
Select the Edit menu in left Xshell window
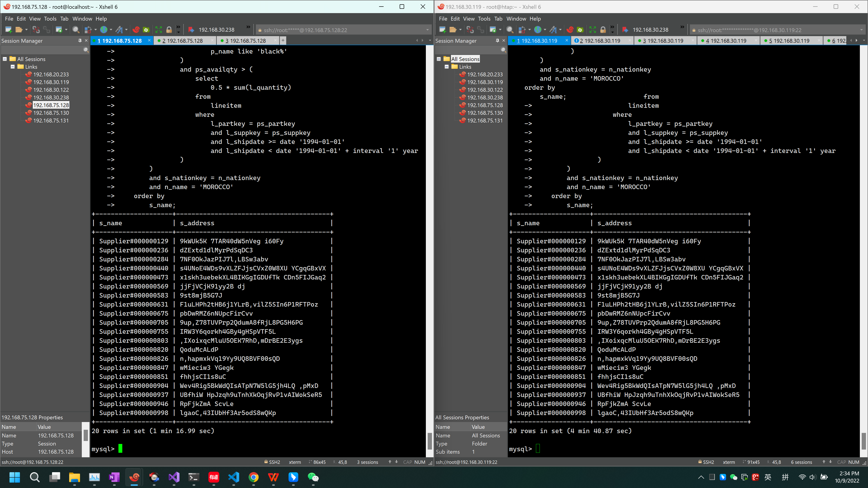(21, 19)
